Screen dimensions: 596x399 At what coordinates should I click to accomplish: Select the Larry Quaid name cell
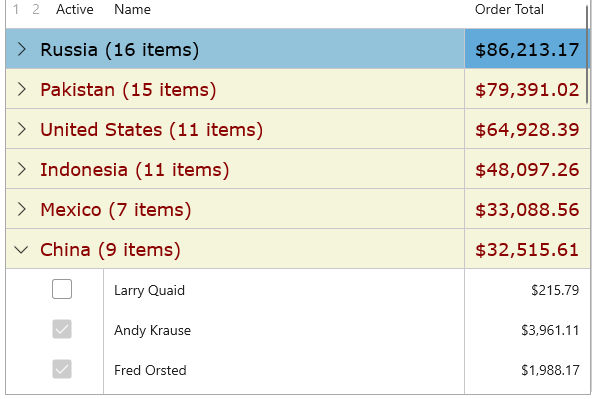(284, 289)
